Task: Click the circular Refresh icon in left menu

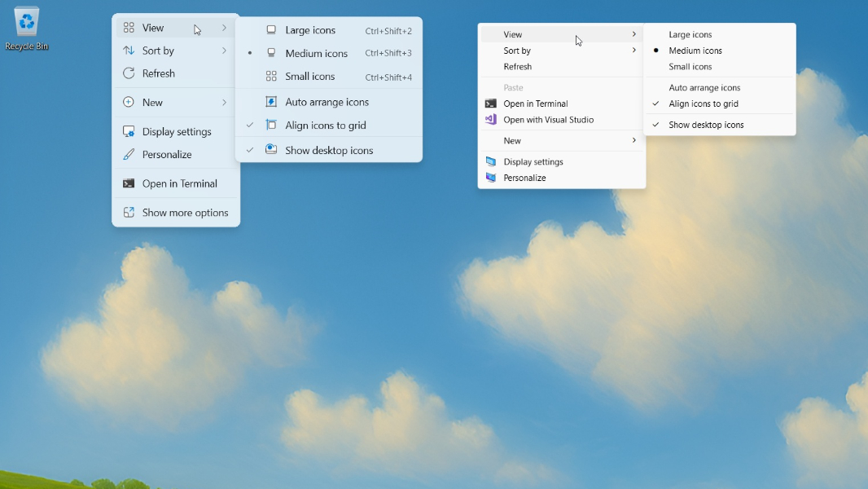Action: [x=129, y=73]
